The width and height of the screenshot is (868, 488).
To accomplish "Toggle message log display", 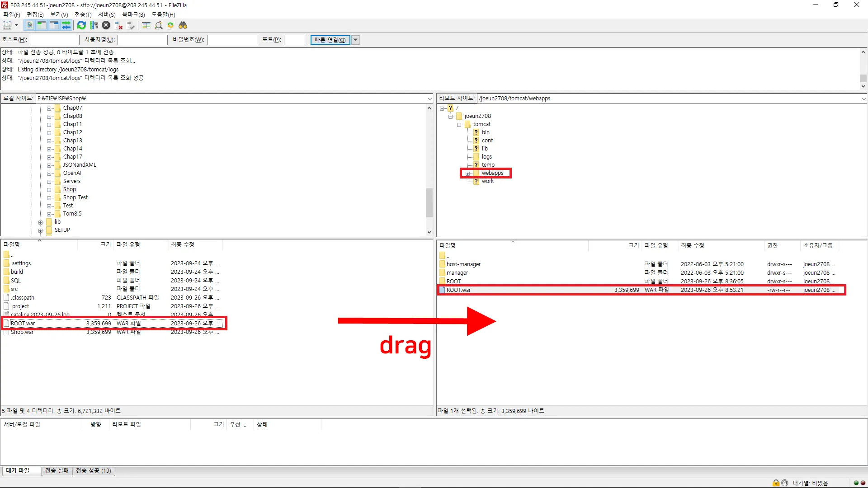I will (x=30, y=25).
